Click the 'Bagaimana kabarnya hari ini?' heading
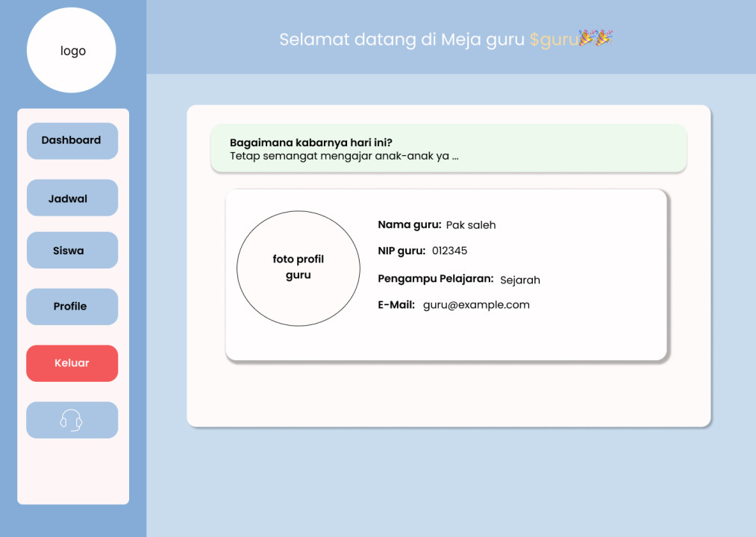This screenshot has width=756, height=537. pos(310,142)
